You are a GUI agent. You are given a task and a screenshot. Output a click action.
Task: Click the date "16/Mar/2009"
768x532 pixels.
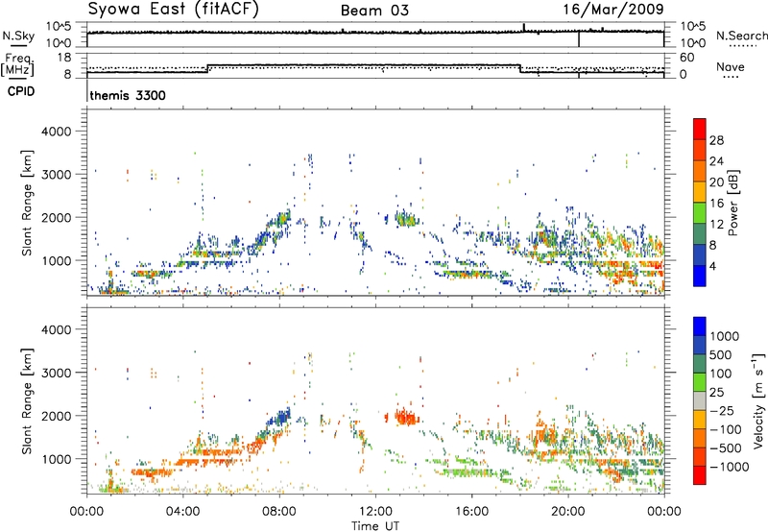coord(613,10)
